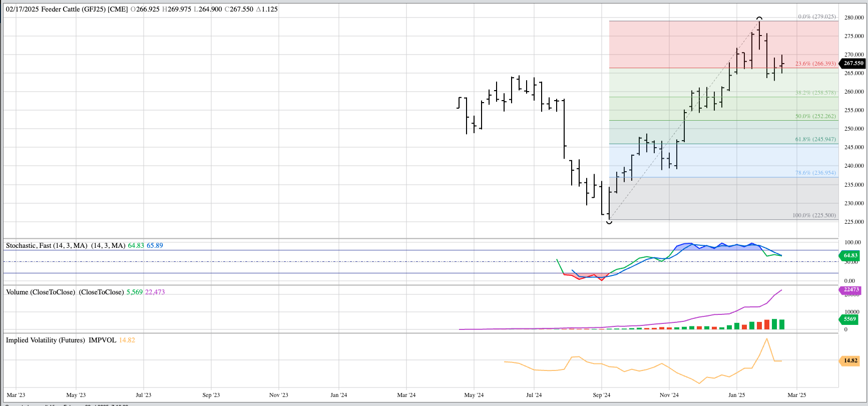Screen dimensions: 868x406
Task: Click the Implied Volatility (Futures) label
Action: click(x=46, y=340)
